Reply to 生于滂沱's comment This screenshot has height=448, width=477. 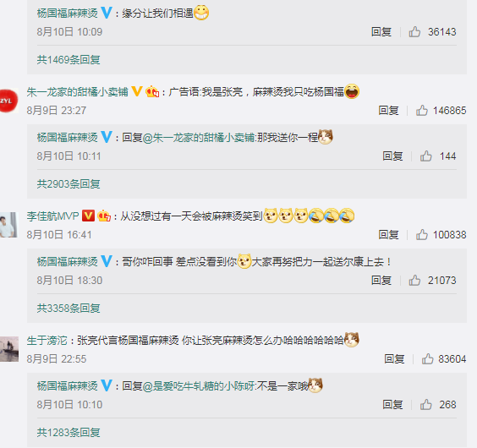(x=394, y=359)
